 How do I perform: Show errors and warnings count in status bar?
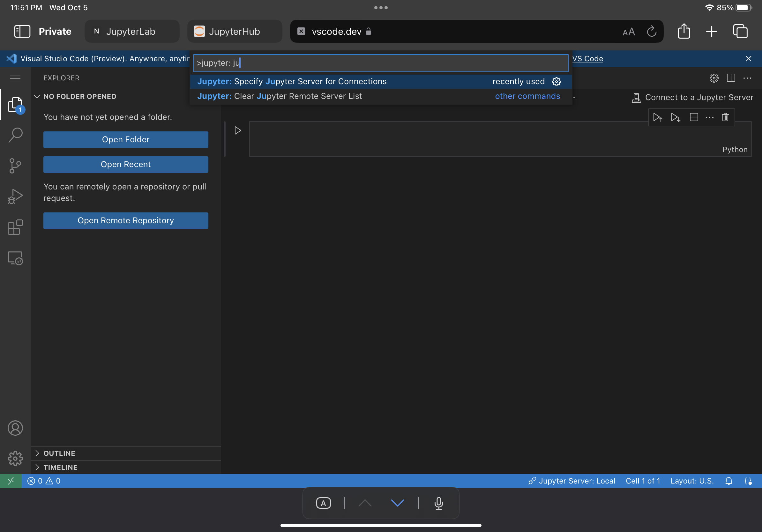point(44,481)
